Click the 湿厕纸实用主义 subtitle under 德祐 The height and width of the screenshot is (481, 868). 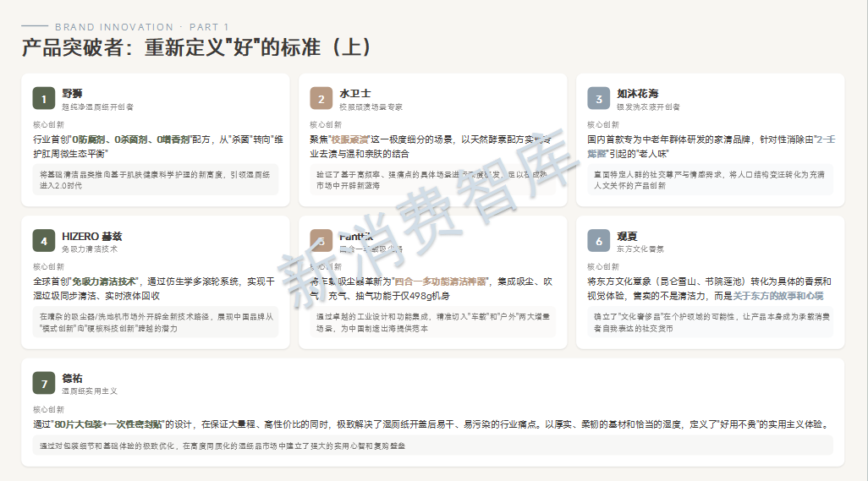tap(90, 391)
